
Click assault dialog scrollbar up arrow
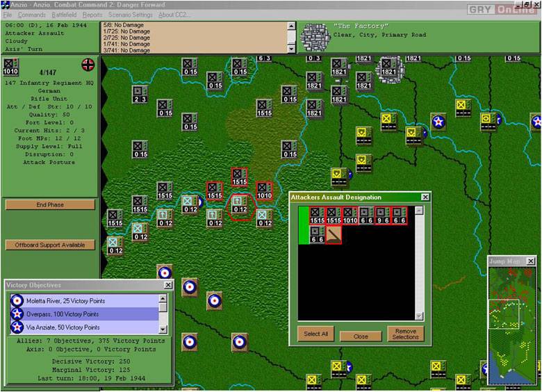point(419,210)
